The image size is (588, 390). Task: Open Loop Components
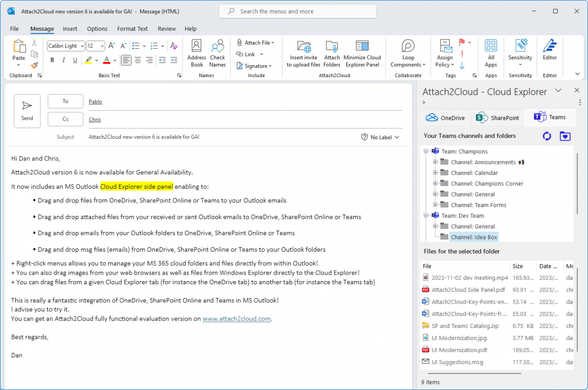click(408, 53)
